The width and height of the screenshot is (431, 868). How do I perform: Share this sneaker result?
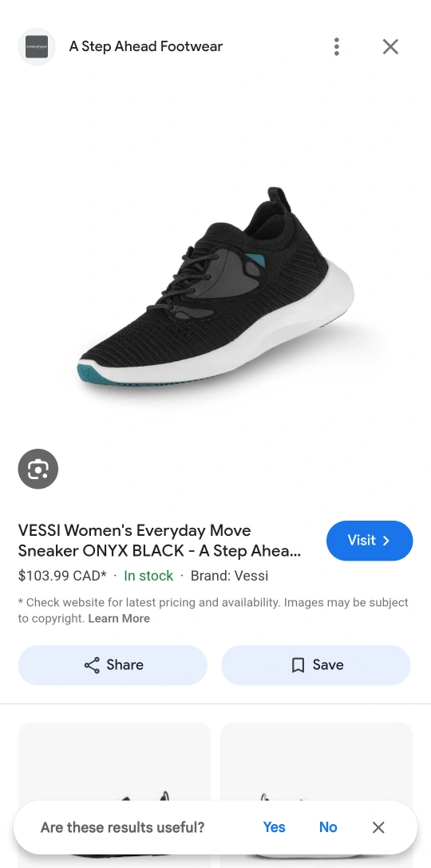click(x=113, y=665)
